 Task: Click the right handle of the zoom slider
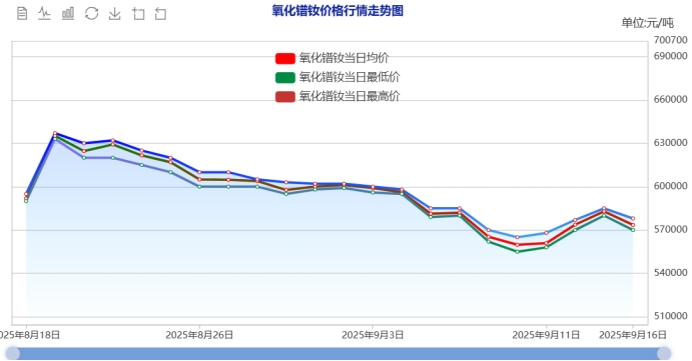[x=664, y=353]
